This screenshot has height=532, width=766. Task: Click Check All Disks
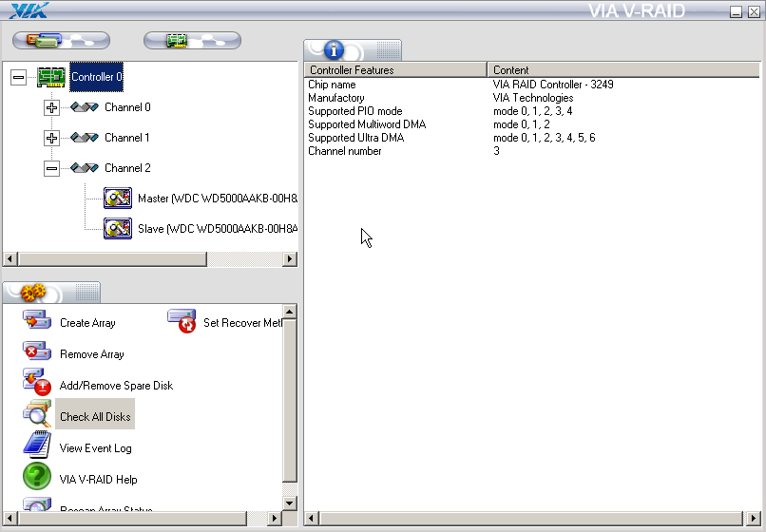95,417
